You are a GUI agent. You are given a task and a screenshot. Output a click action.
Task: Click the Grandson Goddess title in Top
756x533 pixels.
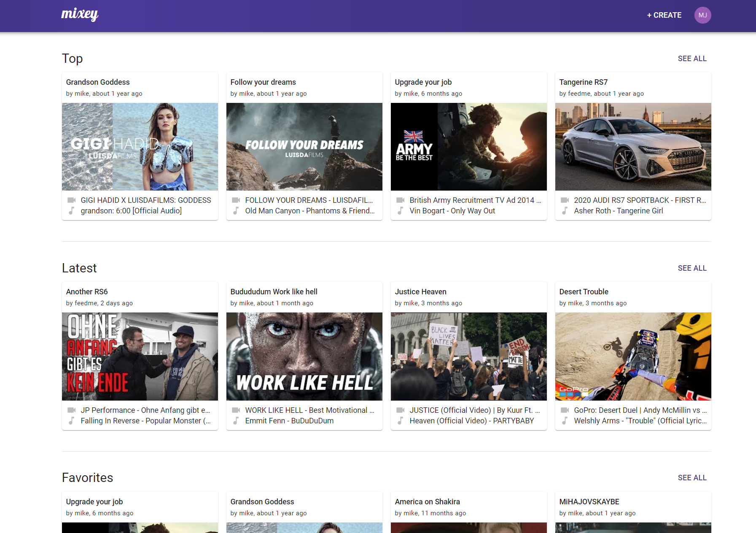tap(98, 82)
